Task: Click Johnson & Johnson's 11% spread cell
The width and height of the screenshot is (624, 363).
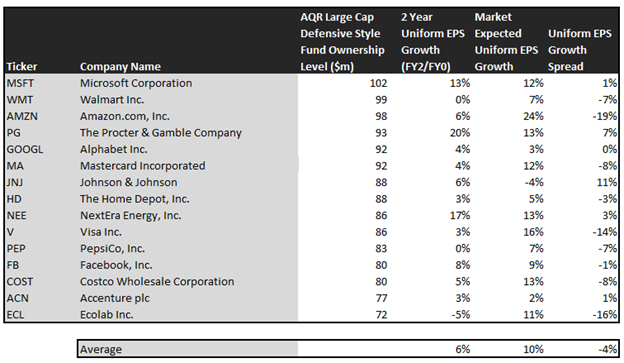Action: point(606,182)
